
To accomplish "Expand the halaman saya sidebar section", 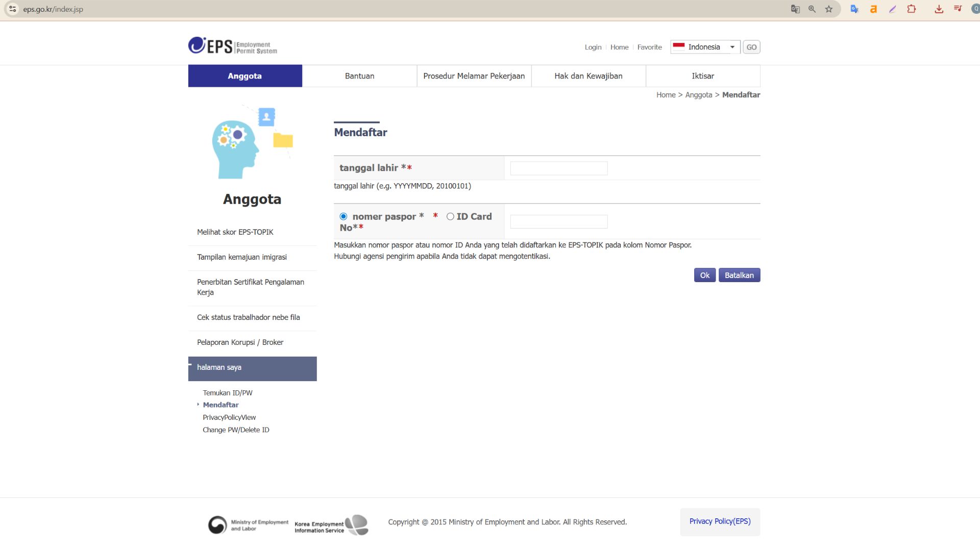I will 252,368.
